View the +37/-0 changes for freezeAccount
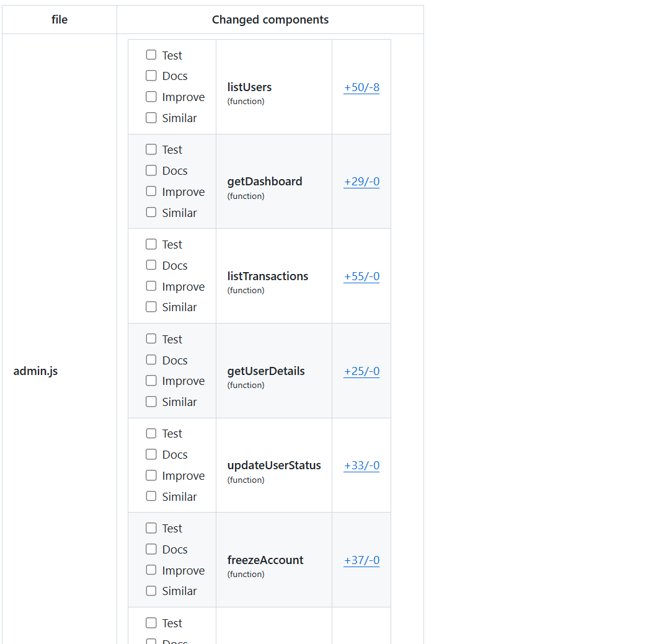The width and height of the screenshot is (669, 644). click(x=361, y=560)
